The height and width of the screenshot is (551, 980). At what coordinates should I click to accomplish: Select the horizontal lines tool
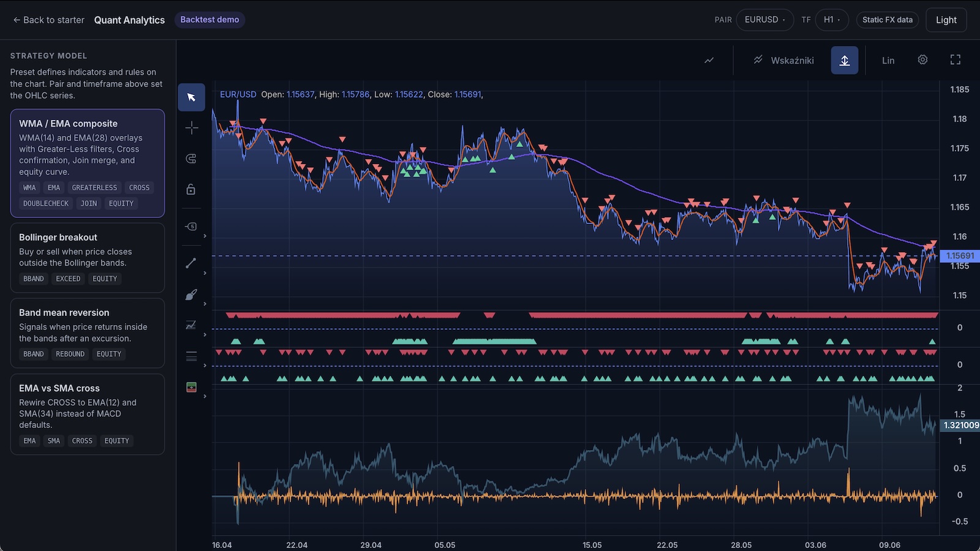191,356
